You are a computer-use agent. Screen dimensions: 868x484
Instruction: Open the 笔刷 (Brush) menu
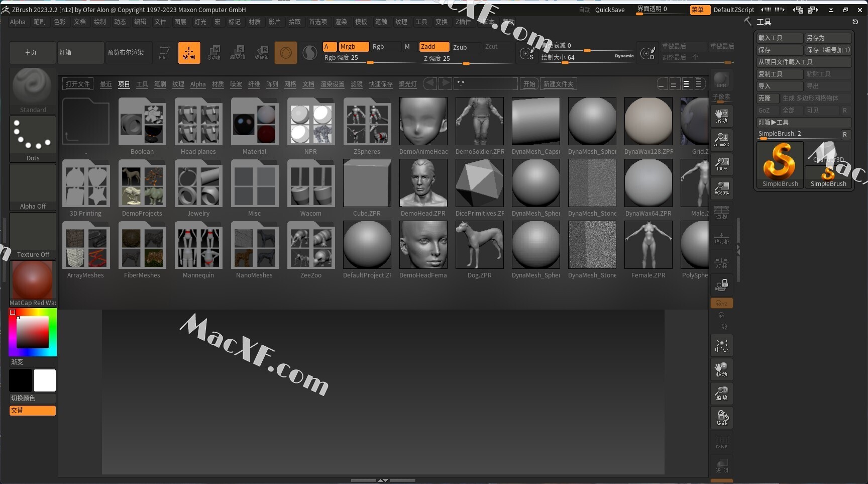click(40, 22)
